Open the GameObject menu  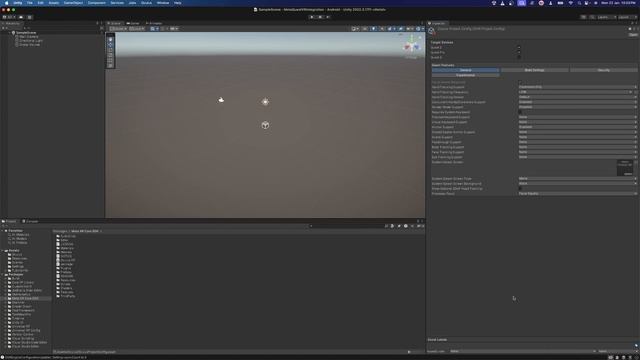point(73,3)
